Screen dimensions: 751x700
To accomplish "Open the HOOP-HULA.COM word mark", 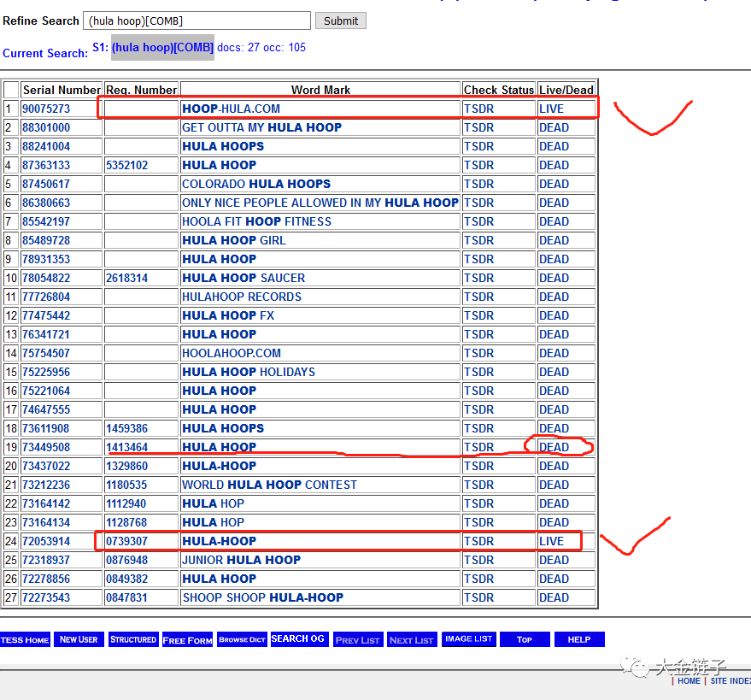I will (x=231, y=109).
